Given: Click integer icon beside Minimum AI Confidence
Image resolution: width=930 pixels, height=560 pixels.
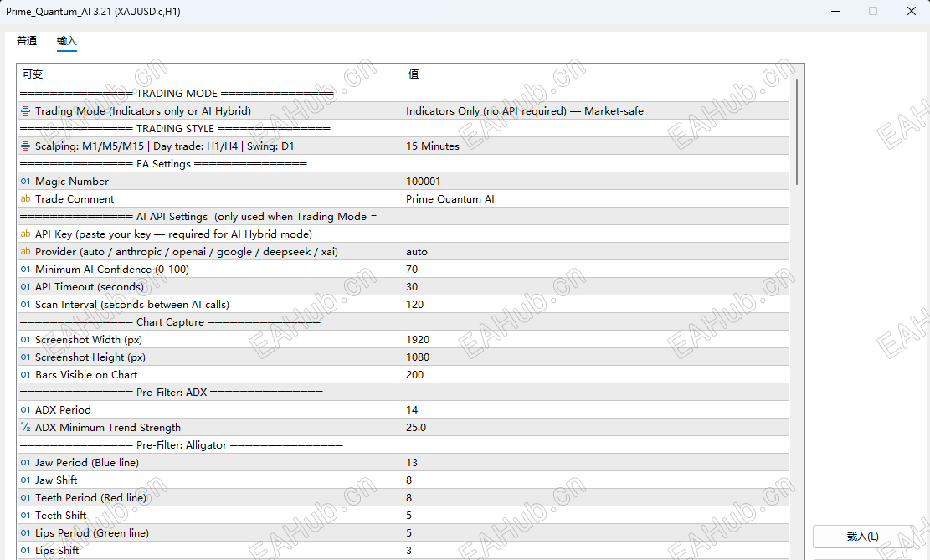Looking at the screenshot, I should click(25, 270).
